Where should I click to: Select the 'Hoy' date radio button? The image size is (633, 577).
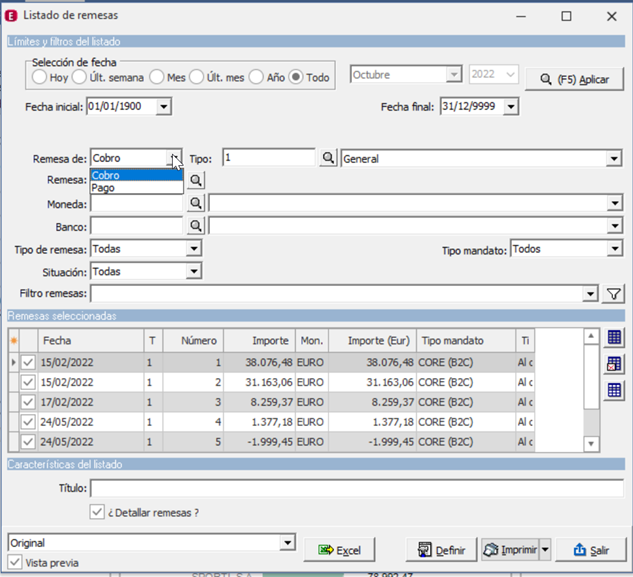pos(39,77)
